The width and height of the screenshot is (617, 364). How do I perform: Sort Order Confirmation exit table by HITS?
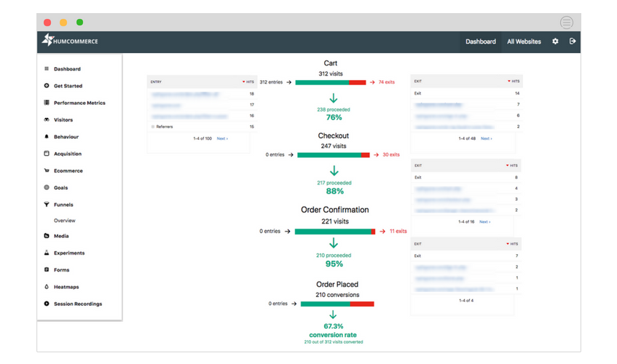(x=512, y=244)
